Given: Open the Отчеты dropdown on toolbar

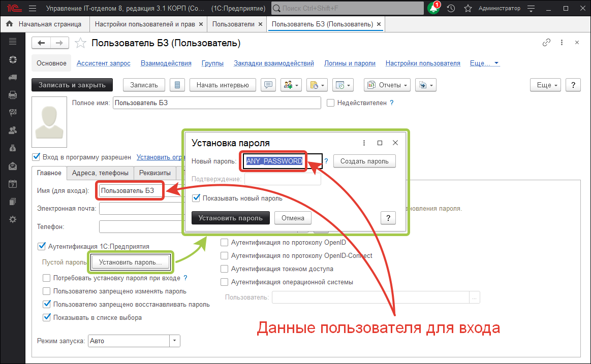Looking at the screenshot, I should point(387,85).
